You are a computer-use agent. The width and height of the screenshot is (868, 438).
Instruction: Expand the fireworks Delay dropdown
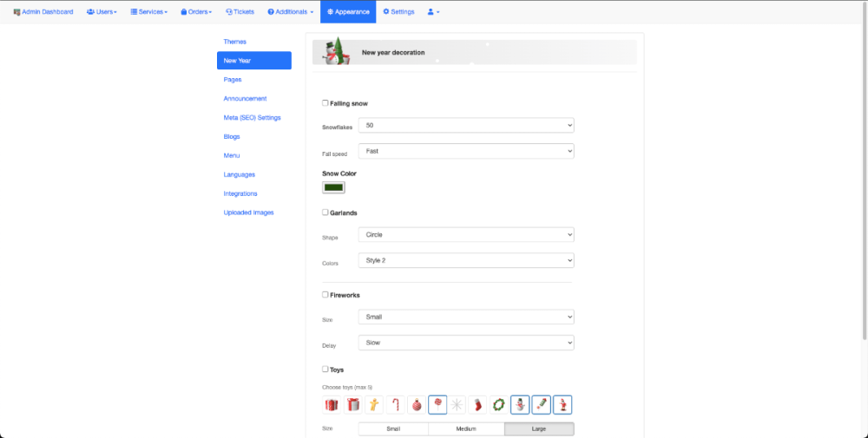point(466,343)
